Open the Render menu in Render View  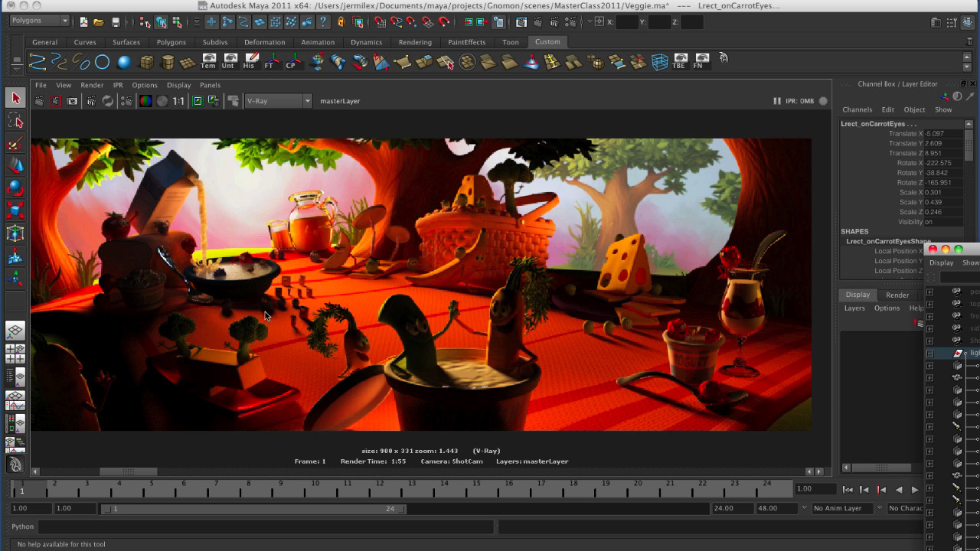click(x=92, y=85)
